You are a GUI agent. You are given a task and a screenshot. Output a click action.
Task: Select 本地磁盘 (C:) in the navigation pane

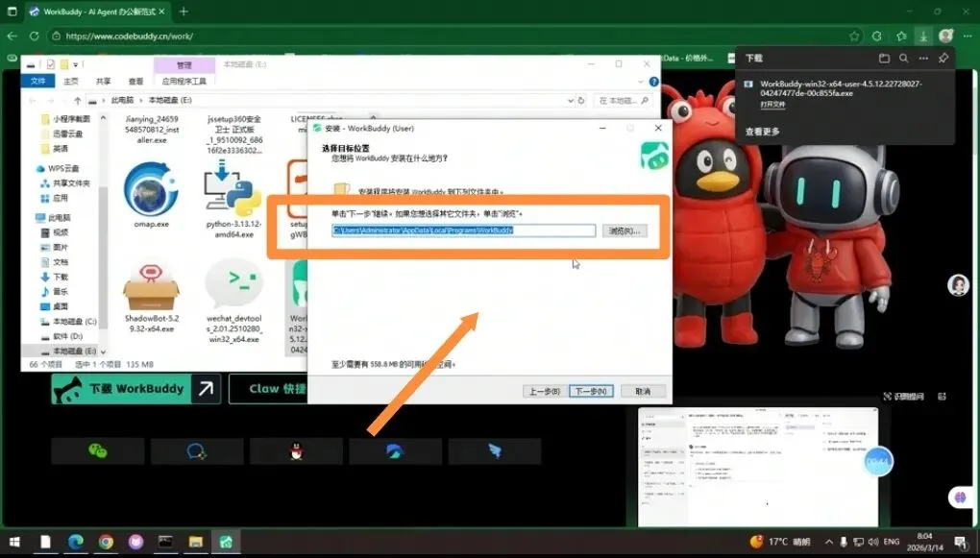(x=68, y=322)
